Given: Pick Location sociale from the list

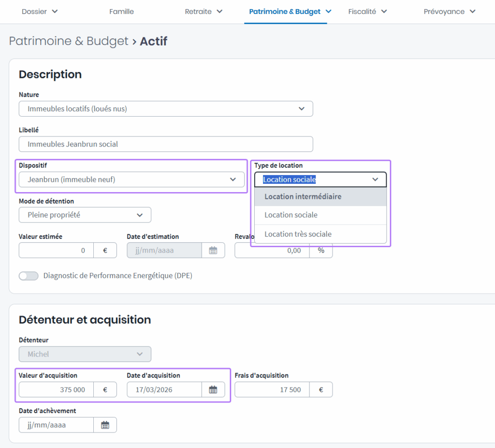Looking at the screenshot, I should point(320,215).
